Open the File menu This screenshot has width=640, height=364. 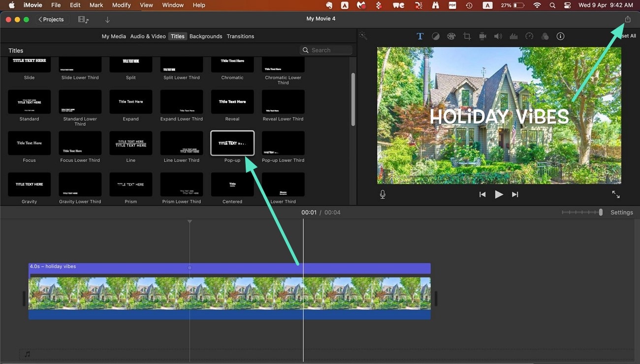56,5
